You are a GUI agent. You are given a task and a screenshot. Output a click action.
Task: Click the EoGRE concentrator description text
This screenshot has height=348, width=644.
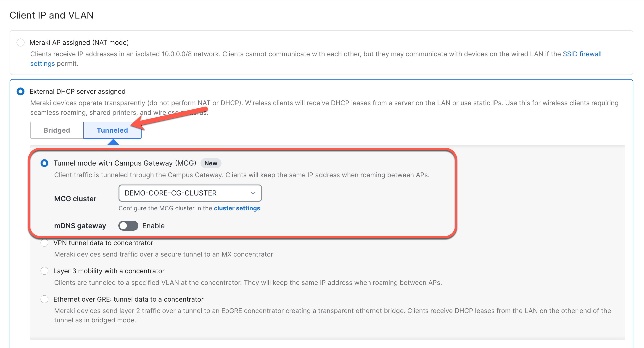333,316
